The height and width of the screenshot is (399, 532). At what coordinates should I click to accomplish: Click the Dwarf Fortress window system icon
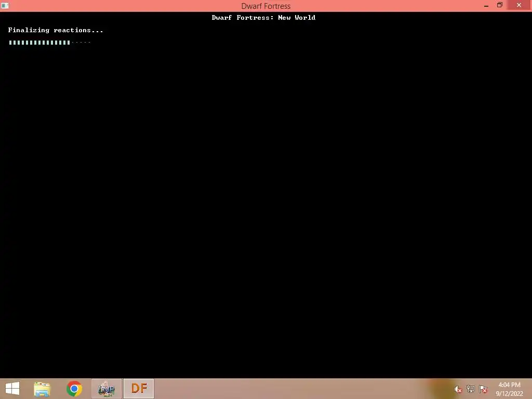[5, 5]
